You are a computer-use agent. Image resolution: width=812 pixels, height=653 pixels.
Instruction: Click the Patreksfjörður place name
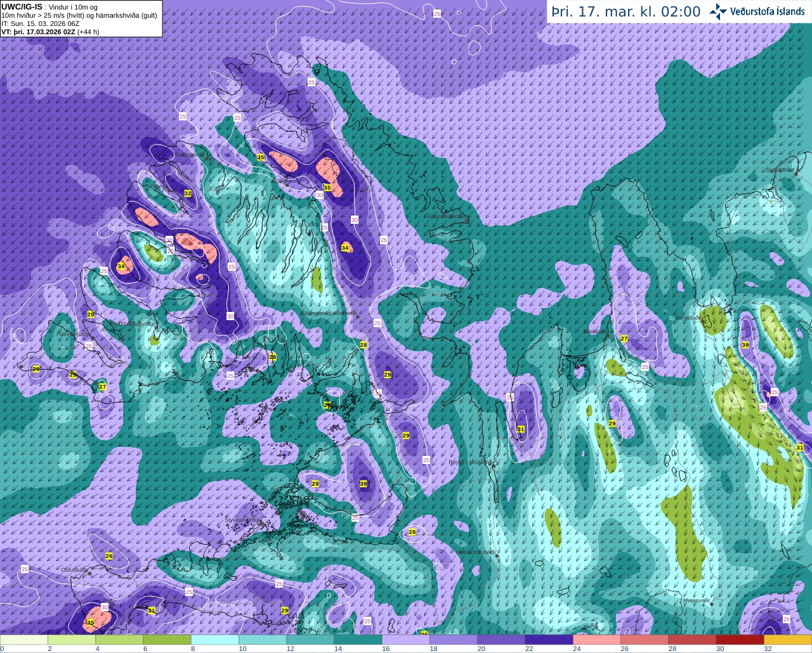tap(74, 333)
